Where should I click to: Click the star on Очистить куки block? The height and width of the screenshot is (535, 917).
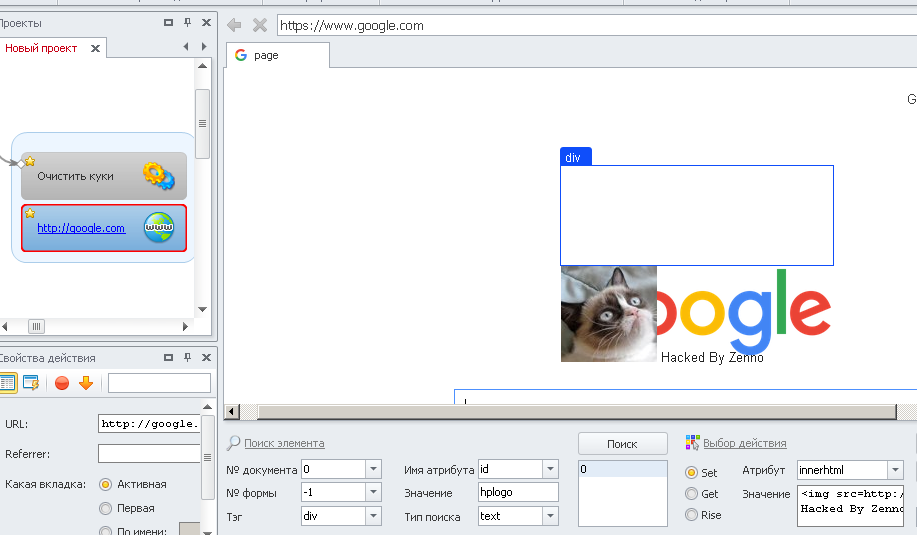coord(30,161)
